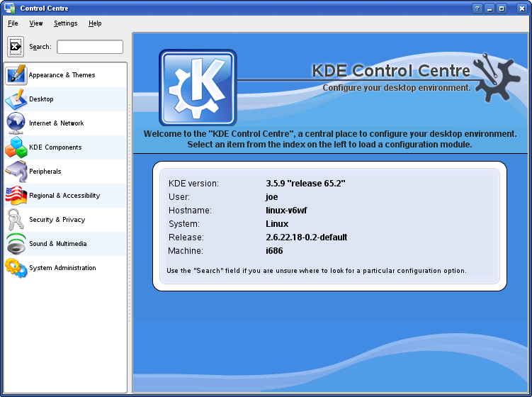This screenshot has width=532, height=397.
Task: Click the "KDE Control Centre" heading
Action: 391,71
